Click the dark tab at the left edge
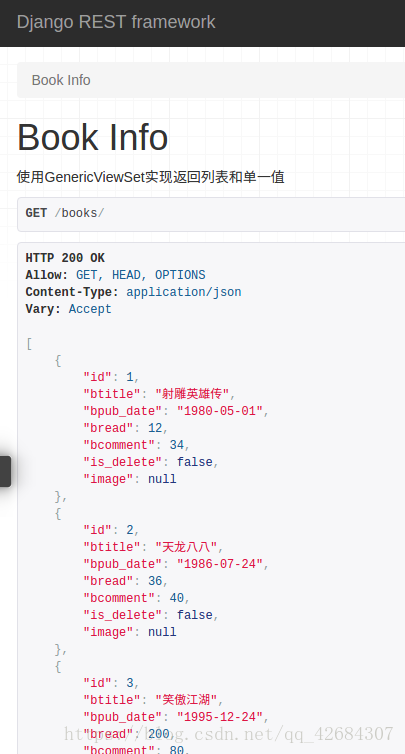Viewport: 405px width, 754px height. pos(5,471)
